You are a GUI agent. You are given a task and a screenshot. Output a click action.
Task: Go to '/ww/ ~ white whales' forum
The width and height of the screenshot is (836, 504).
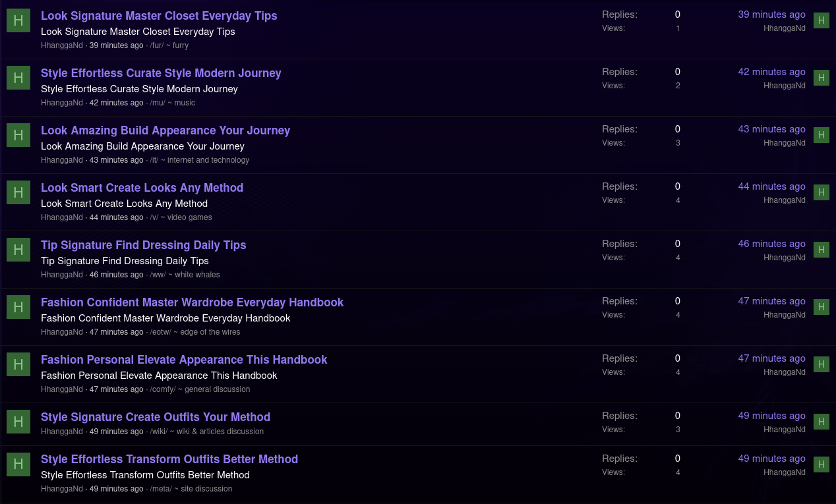pyautogui.click(x=185, y=275)
